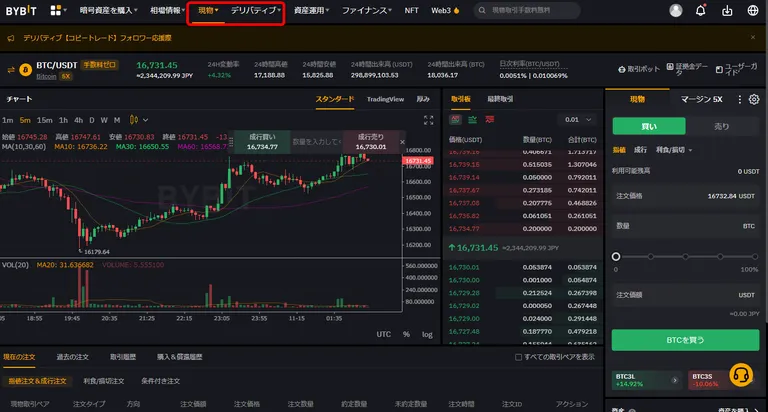Toggle UTC time setting on chart

point(384,334)
